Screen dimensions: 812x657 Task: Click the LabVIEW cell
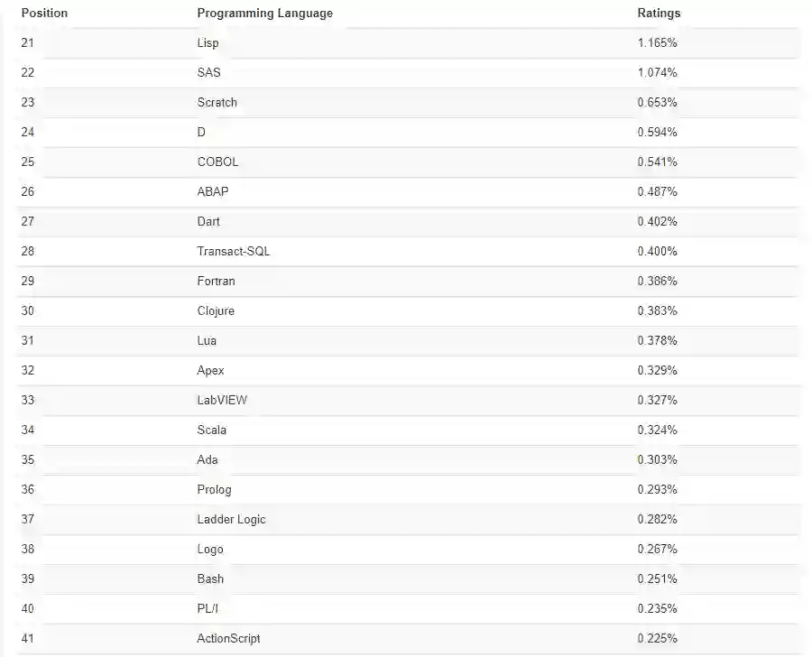point(222,400)
